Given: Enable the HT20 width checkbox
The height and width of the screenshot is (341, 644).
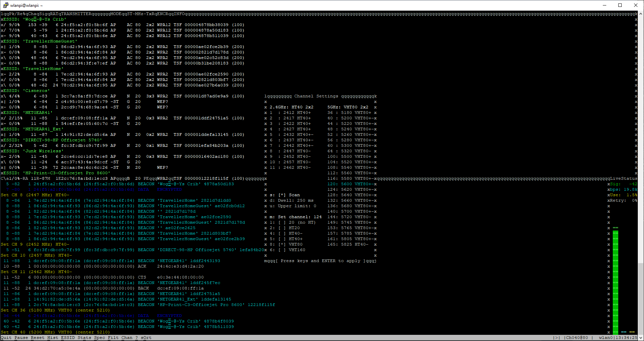Looking at the screenshot, I should point(282,228).
